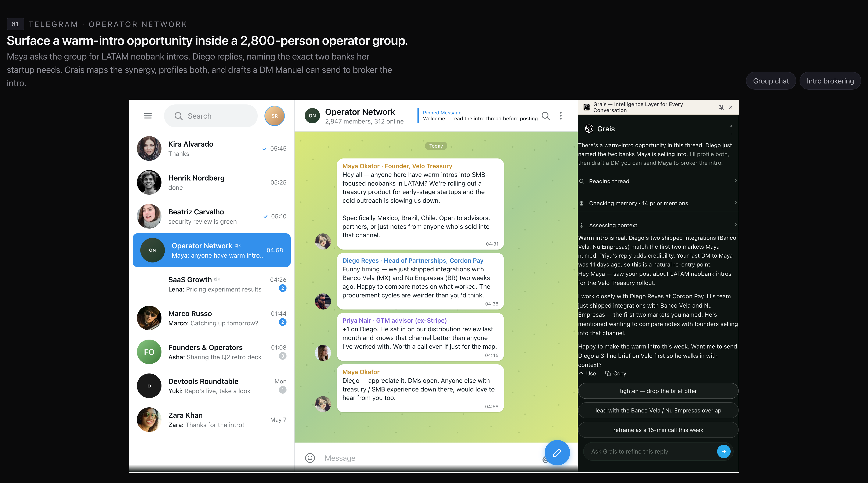Click Maya's last message 'Diego — appreciate it'

click(420, 388)
